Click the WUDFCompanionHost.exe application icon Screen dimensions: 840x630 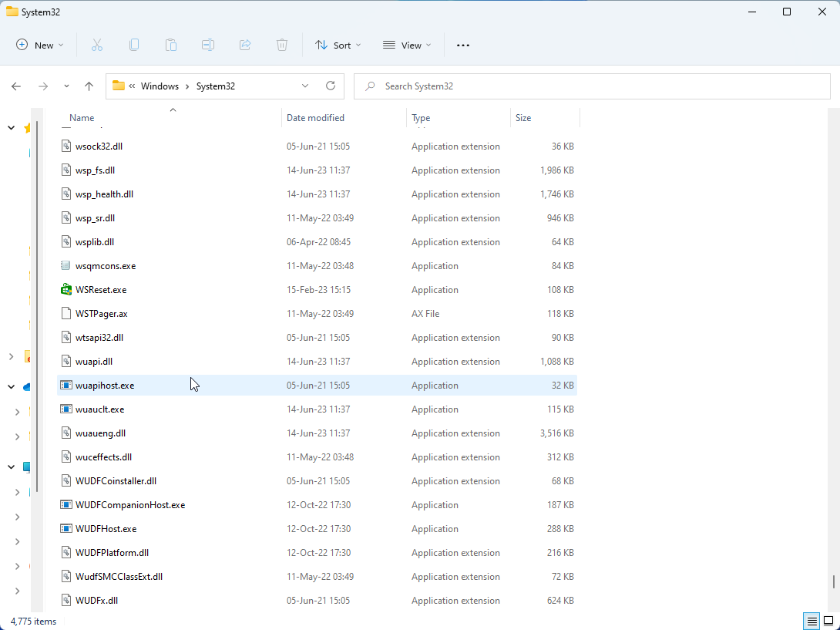pos(66,504)
